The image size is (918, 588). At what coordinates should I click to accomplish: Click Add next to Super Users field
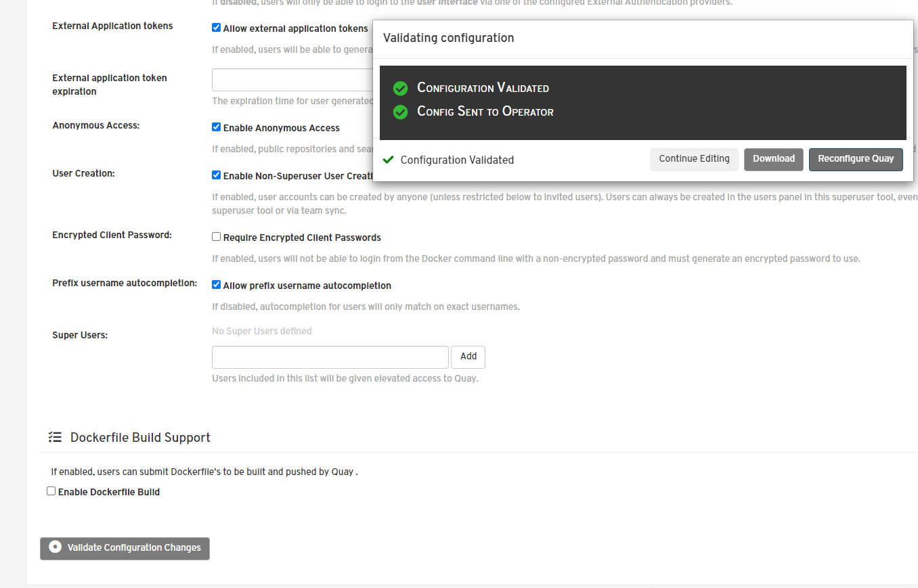tap(468, 357)
